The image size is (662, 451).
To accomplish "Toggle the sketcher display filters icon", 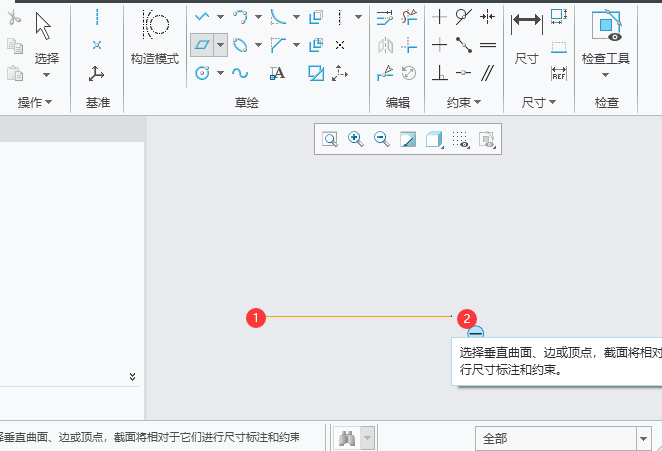I will [x=461, y=140].
